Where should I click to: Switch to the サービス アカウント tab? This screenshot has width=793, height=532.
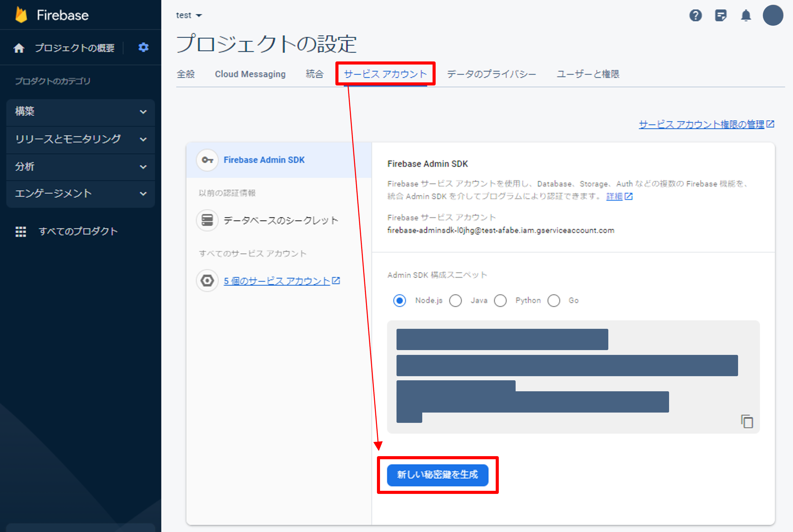[386, 74]
